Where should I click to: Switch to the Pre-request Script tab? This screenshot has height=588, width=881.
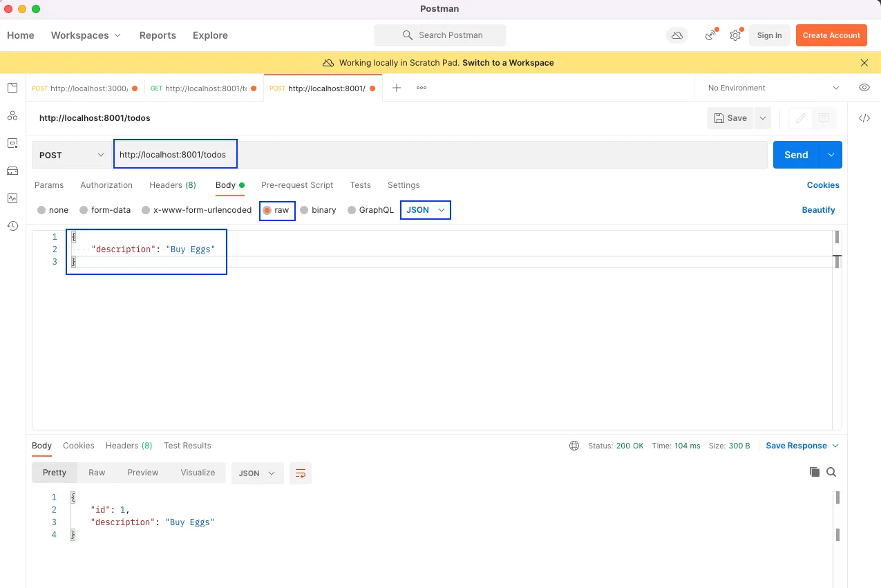tap(297, 185)
